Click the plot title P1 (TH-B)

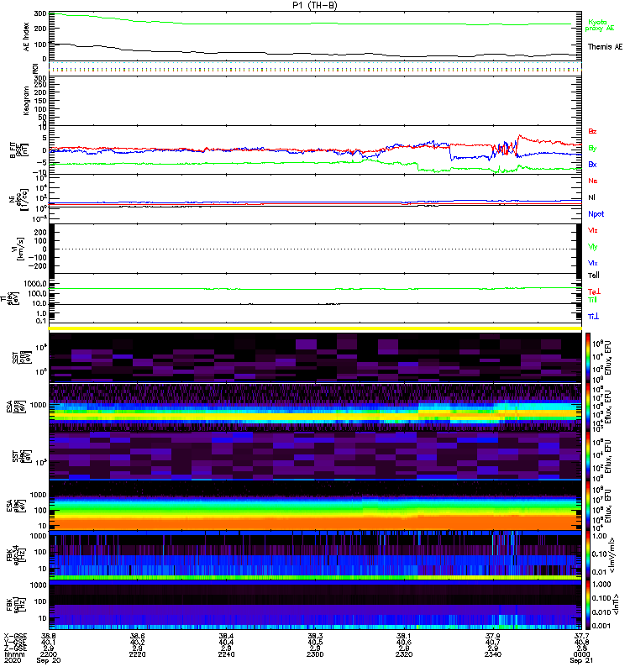[314, 5]
